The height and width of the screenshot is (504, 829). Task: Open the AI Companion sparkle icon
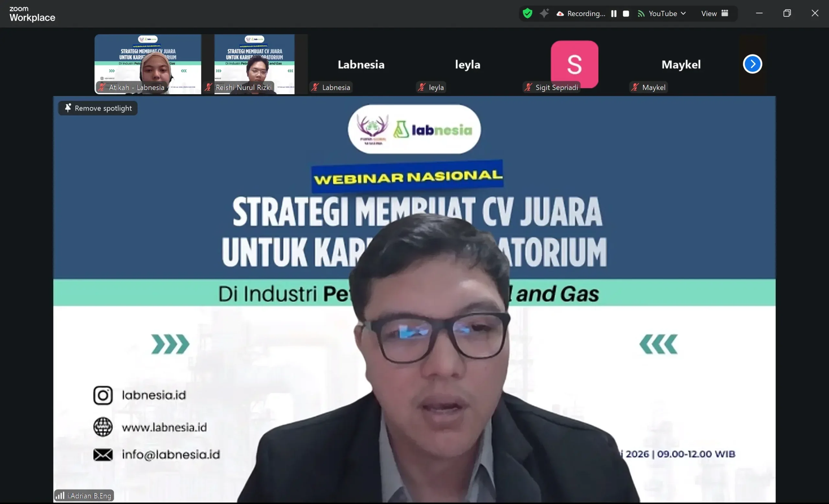click(x=544, y=14)
